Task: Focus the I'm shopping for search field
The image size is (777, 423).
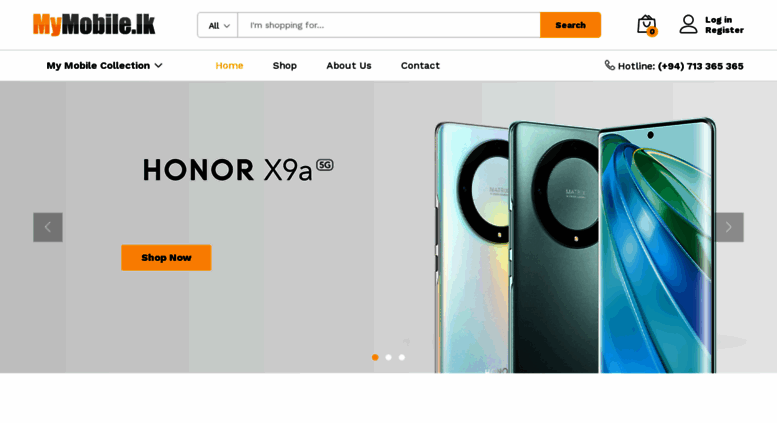Action: (389, 25)
